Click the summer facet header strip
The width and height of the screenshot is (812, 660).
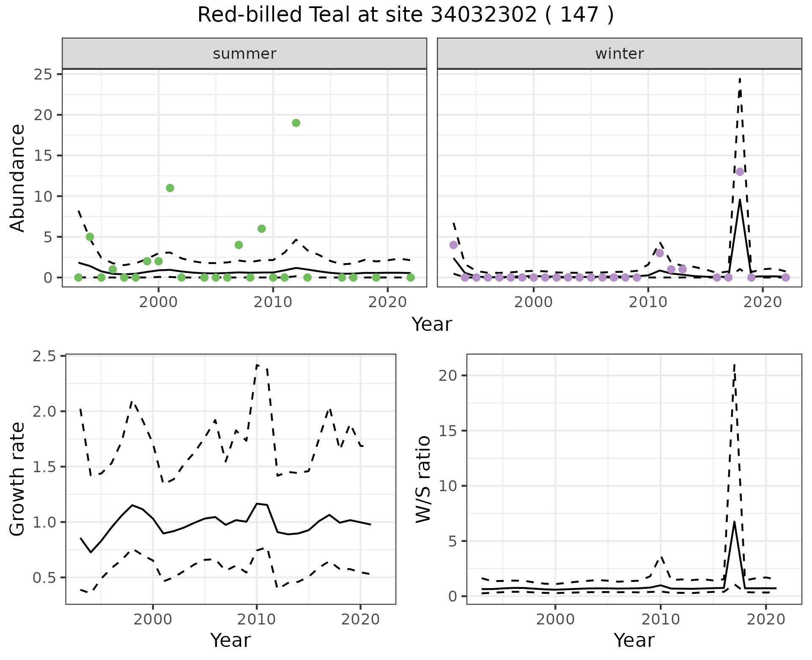(244, 54)
